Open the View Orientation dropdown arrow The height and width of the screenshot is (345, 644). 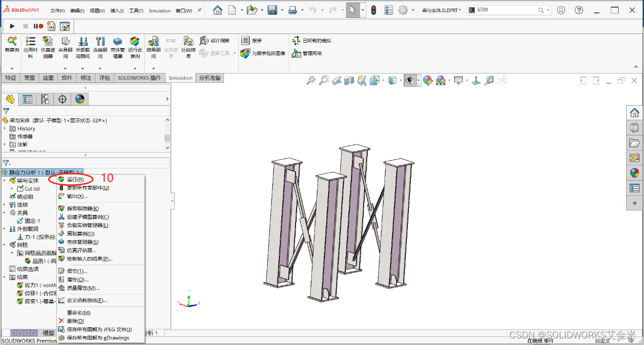point(383,81)
